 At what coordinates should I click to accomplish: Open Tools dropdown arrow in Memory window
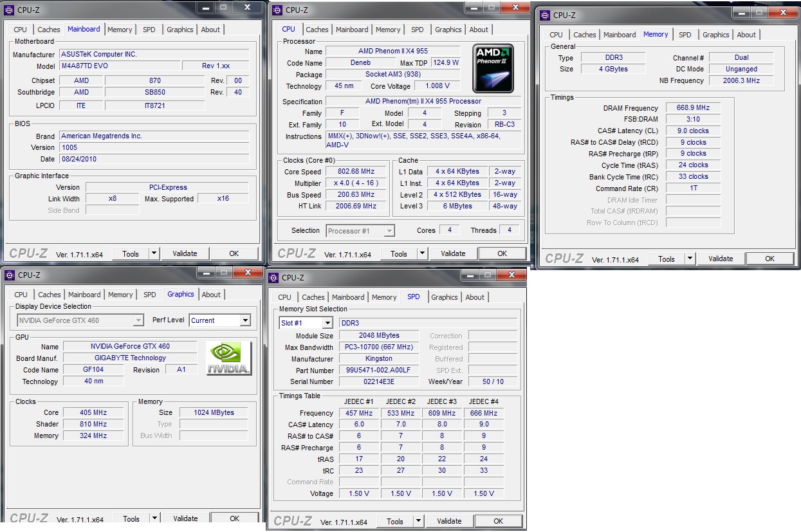(x=690, y=259)
